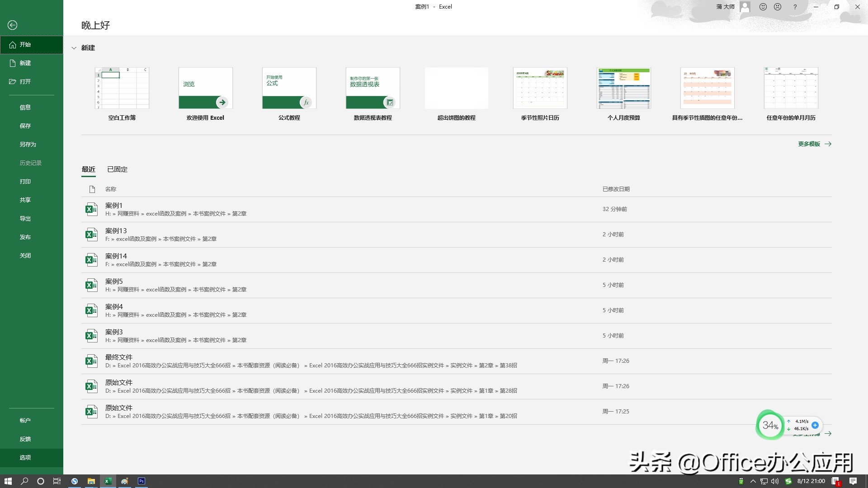This screenshot has width=868, height=488.
Task: Click the Excel taskbar icon
Action: point(108,481)
